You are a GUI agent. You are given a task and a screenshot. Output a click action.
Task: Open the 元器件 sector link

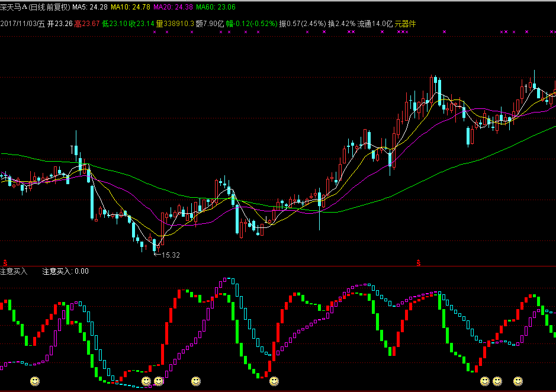click(x=405, y=24)
